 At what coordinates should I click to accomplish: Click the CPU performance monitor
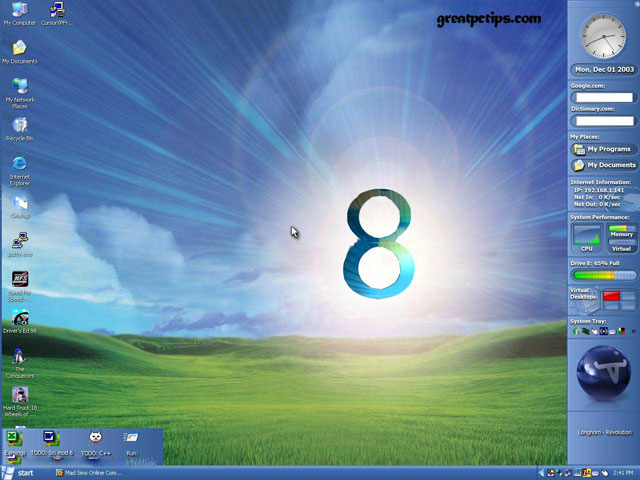(x=587, y=236)
